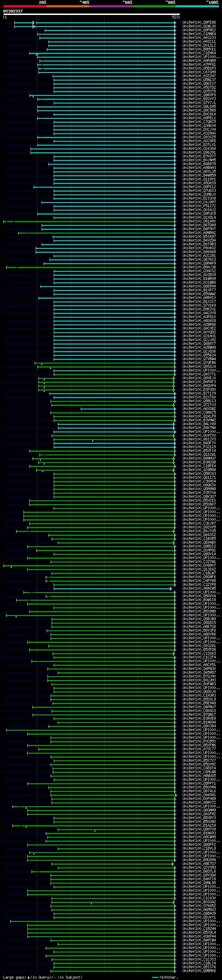
Task: Select hit UniRef100_C1C3S3
Action: [199, 959]
